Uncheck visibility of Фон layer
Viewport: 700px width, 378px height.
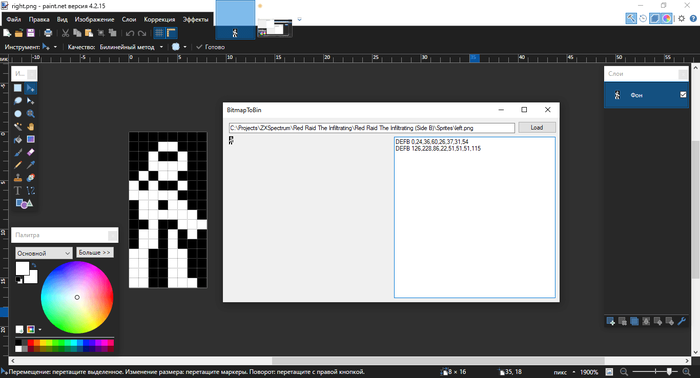click(683, 95)
